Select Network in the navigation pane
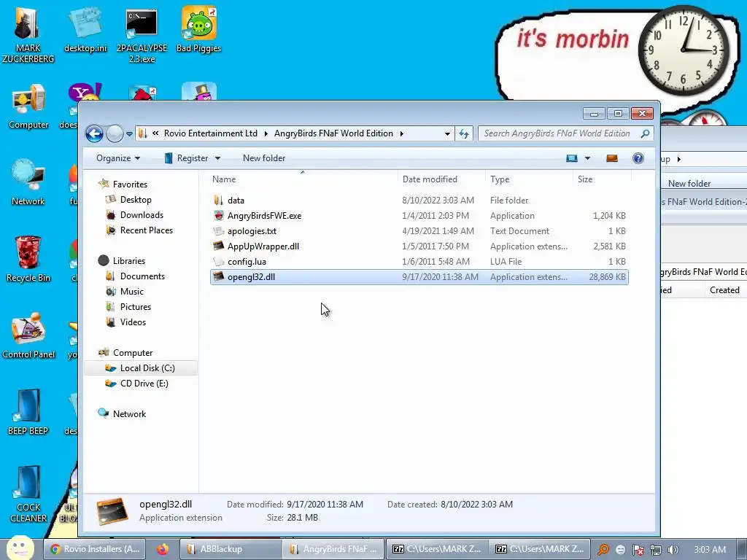Image resolution: width=747 pixels, height=560 pixels. 129,414
